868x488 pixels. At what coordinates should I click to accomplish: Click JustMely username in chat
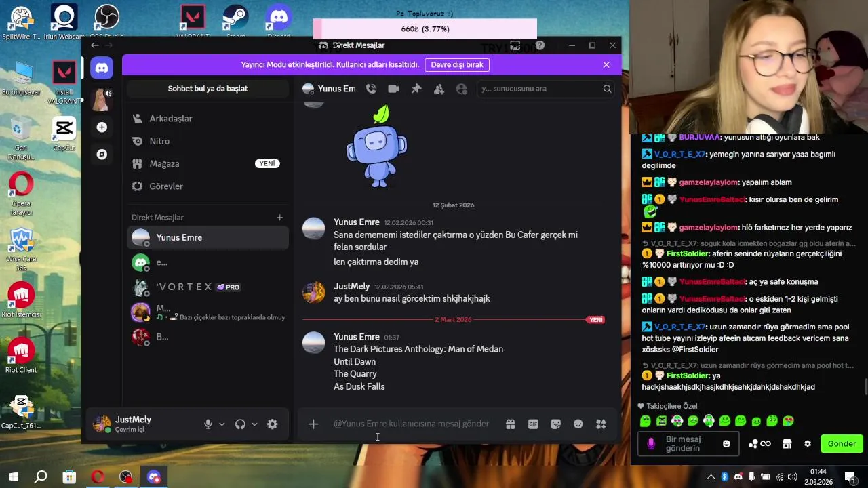[352, 287]
